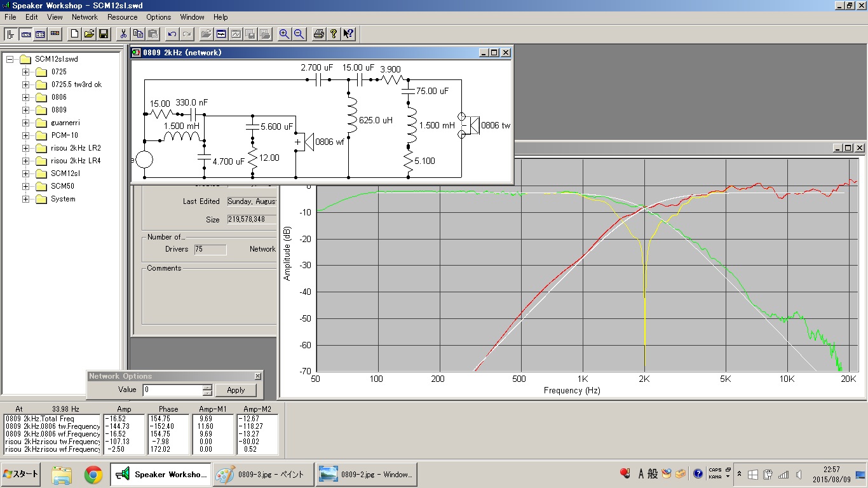Viewport: 868px width, 488px height.
Task: Zoom out with the minus magnifier icon
Action: point(299,34)
